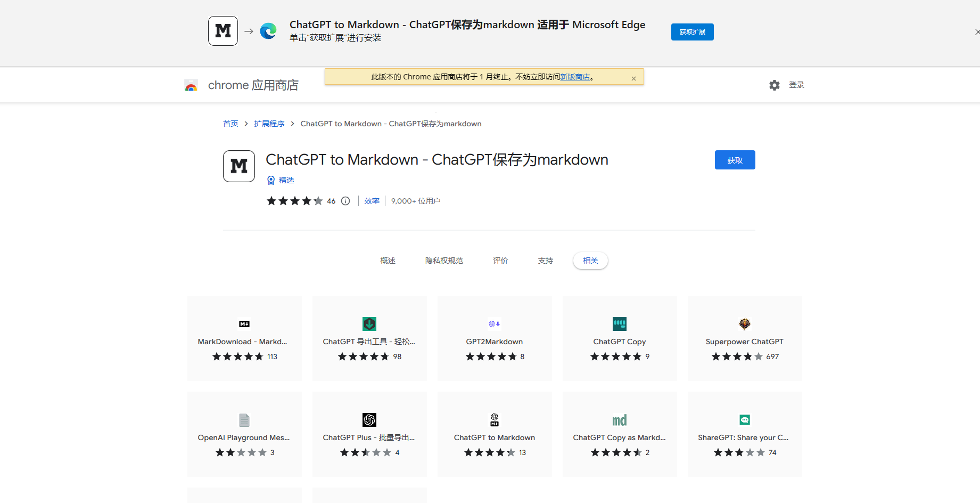Screen dimensions: 980x503
Task: Click the Chrome web store rainbow logo
Action: click(x=191, y=85)
